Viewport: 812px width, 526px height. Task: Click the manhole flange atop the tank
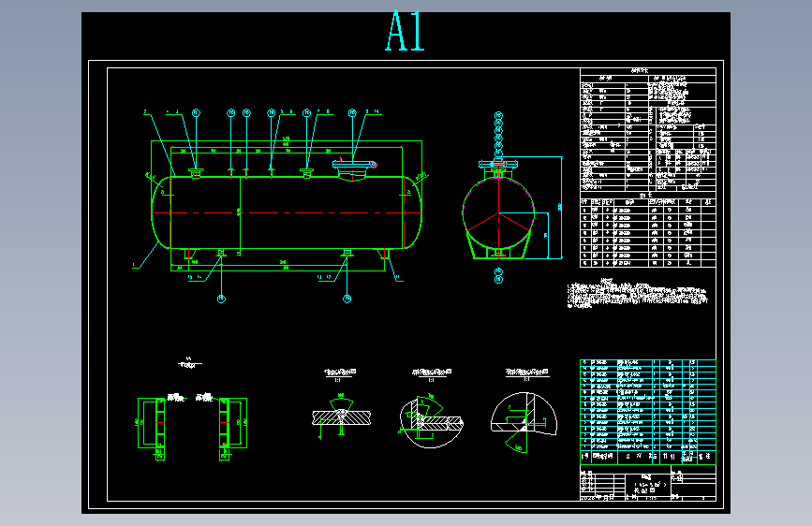(x=355, y=164)
